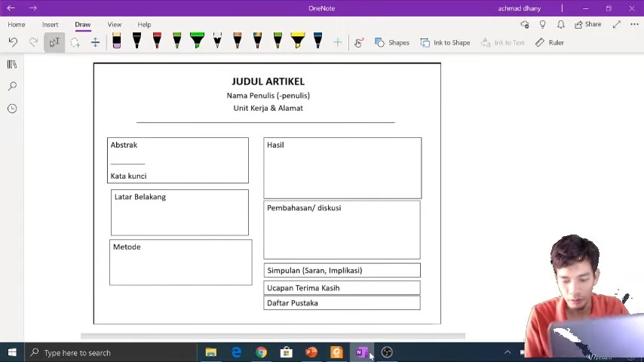Viewport: 644px width, 362px height.
Task: Show the notebooks navigation pane
Action: (12, 64)
